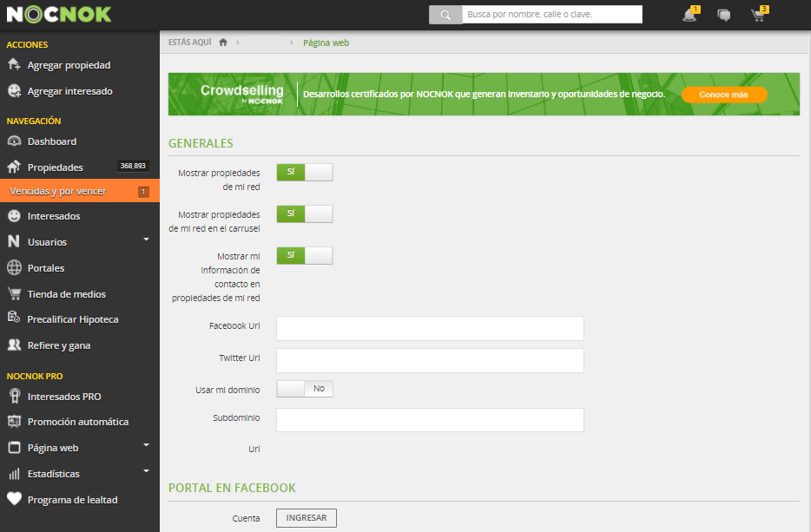This screenshot has height=532, width=811.
Task: Focus the search text field
Action: pos(552,15)
